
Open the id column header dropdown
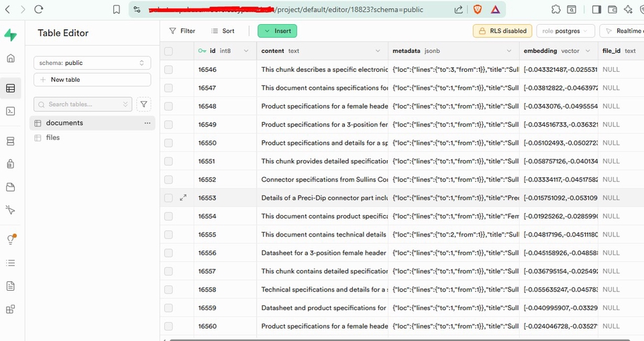pyautogui.click(x=246, y=51)
